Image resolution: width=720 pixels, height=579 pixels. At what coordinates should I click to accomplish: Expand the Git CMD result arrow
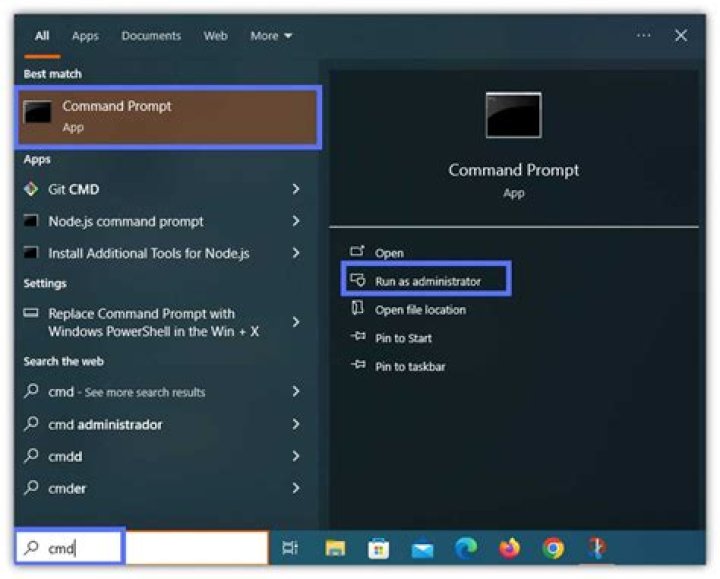coord(296,189)
